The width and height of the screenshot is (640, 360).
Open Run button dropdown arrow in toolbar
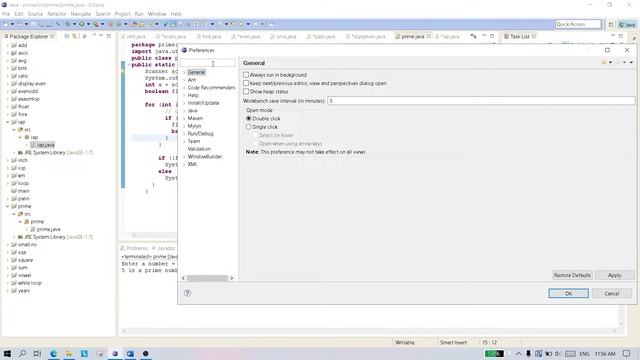click(x=88, y=24)
